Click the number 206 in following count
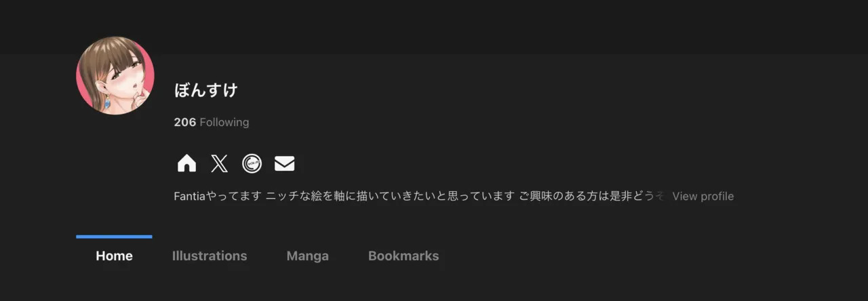Screen dimensions: 868x301 point(184,122)
